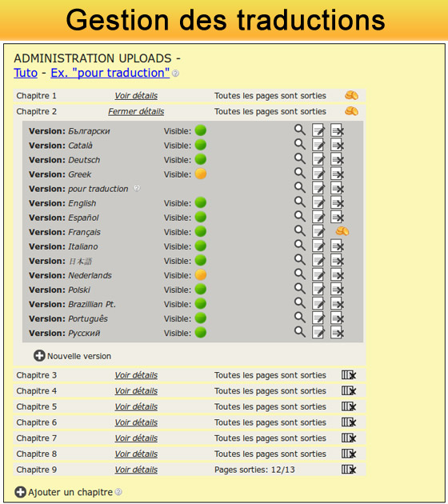Select the "Pages sorties: 12/13" status text
The height and width of the screenshot is (504, 448).
[x=254, y=470]
